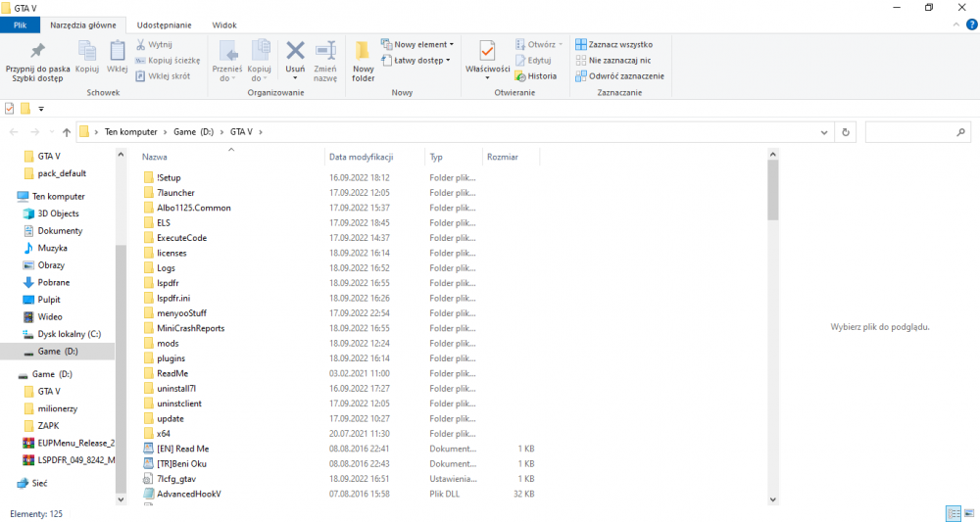Switch to large icons view in status bar
This screenshot has height=522, width=980.
pos(970,514)
